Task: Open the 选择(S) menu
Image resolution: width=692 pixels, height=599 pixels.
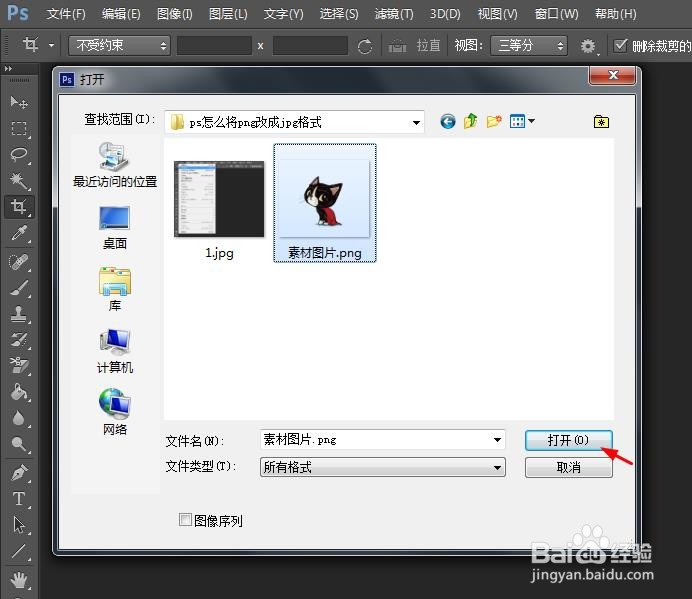Action: point(339,14)
